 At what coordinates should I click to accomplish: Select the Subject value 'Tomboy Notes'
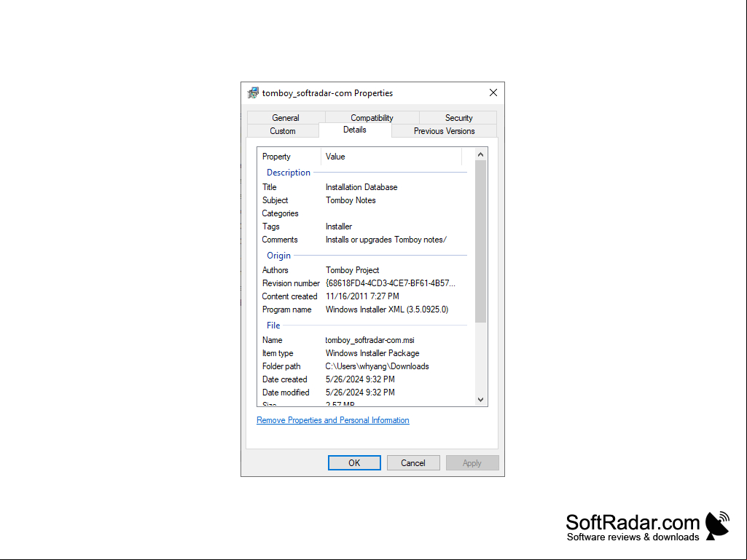(351, 200)
